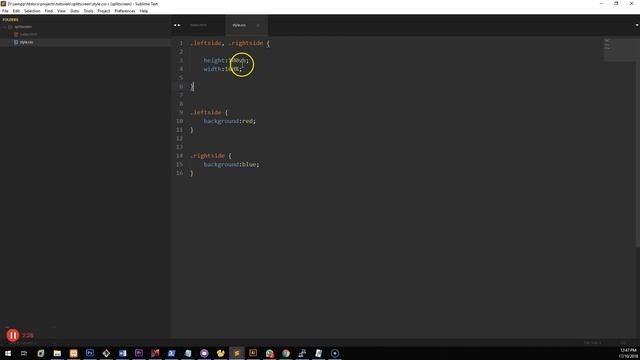Open the tab list dropdown arrow
Image resolution: width=640 pixels, height=360 pixels.
[636, 25]
